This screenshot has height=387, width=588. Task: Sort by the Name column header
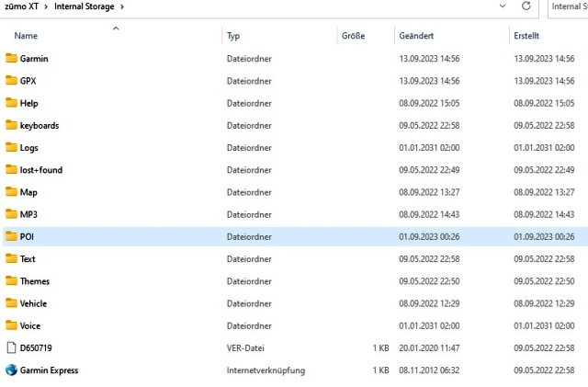coord(26,36)
